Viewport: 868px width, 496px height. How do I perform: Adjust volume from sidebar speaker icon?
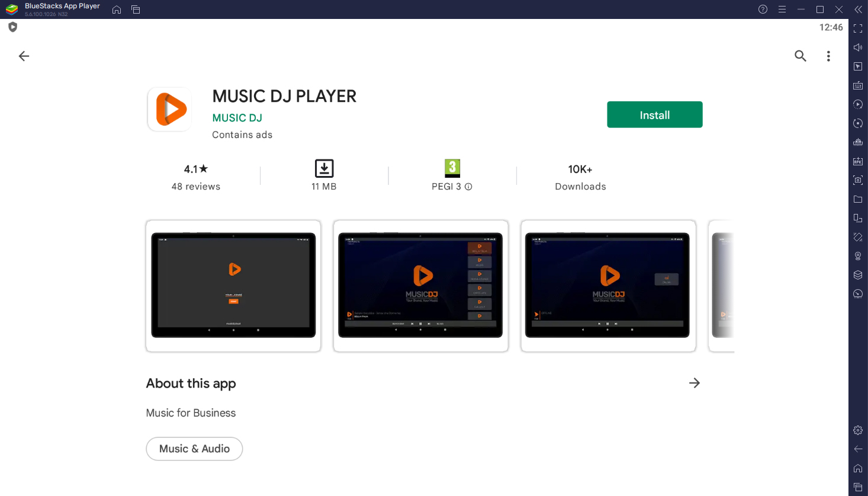858,47
